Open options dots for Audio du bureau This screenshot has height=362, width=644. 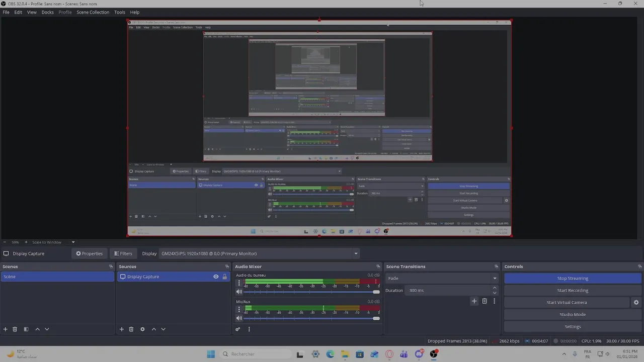239,283
